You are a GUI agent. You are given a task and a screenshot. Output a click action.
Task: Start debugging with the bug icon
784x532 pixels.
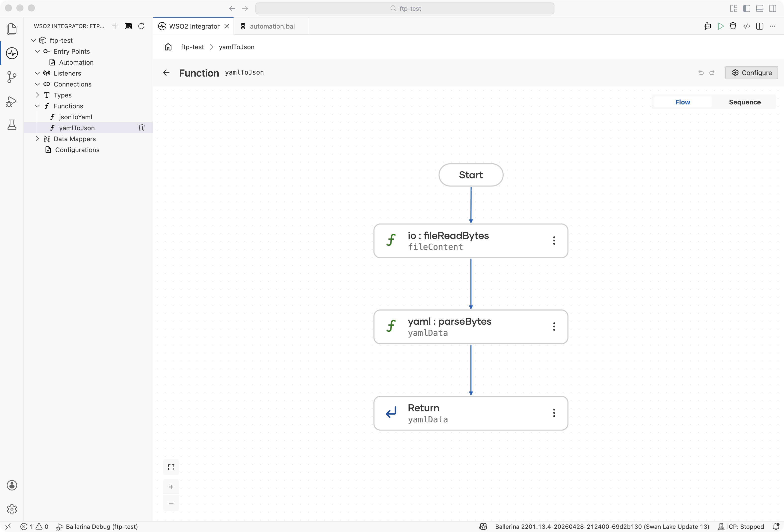coord(733,26)
